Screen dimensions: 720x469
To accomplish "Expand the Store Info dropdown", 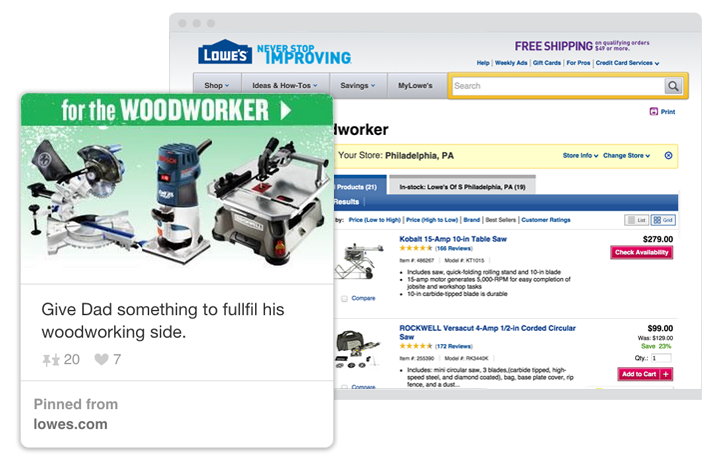I will tap(580, 156).
